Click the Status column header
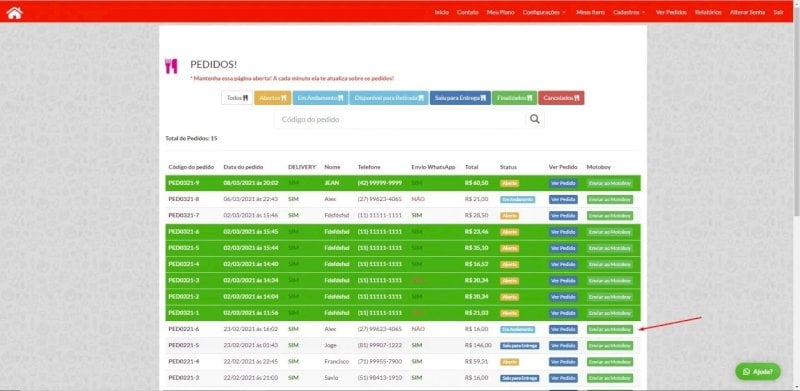Viewport: 800px width, 391px height. (x=508, y=167)
